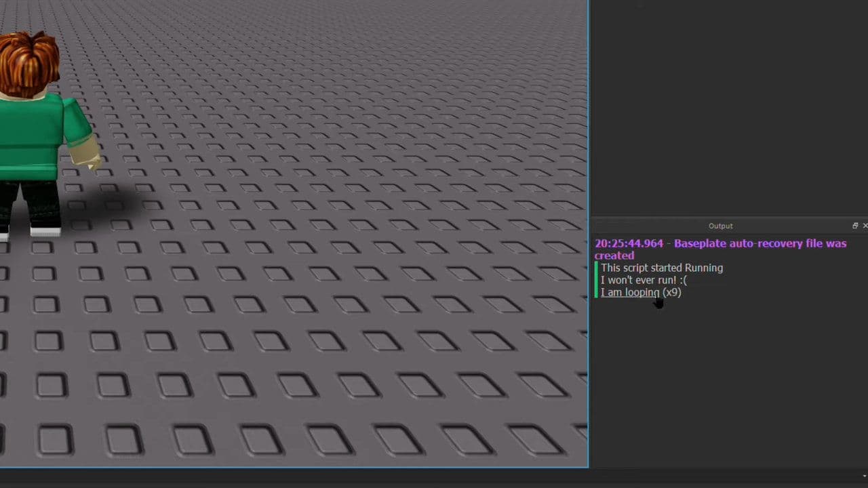Click the blue viewport border on the right edge
The image size is (868, 488).
pyautogui.click(x=587, y=271)
